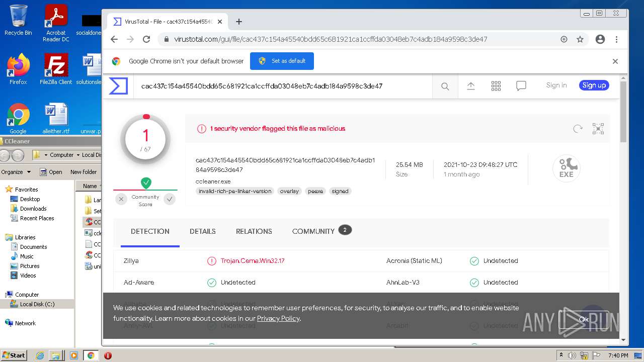Reload the VirusTotal page

point(146,39)
